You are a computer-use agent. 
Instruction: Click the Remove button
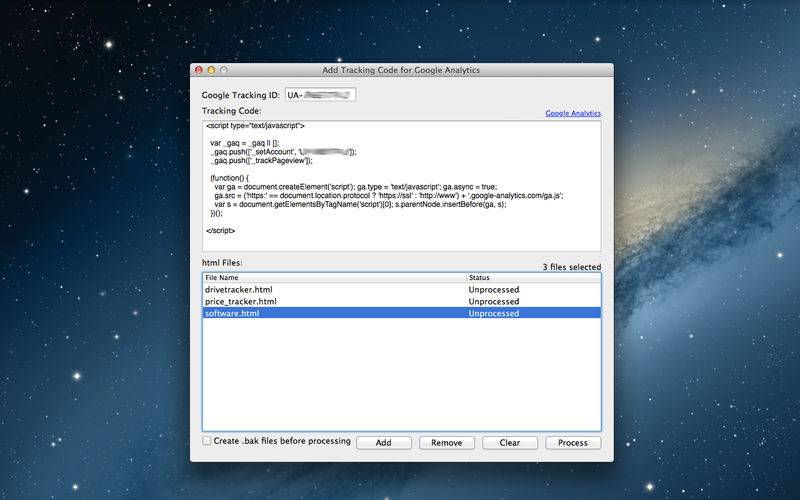446,443
